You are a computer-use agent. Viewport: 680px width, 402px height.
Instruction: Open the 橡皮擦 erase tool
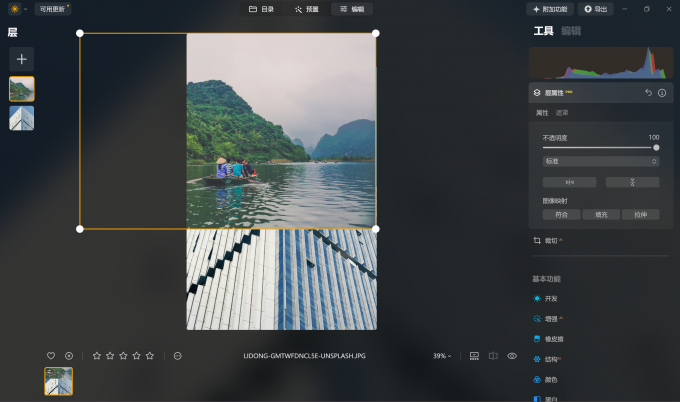coord(548,339)
